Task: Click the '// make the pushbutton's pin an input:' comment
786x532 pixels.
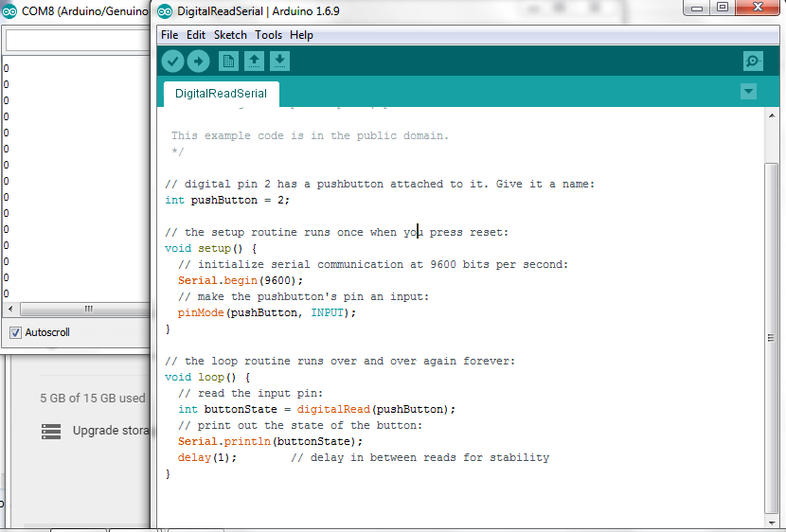Action: (303, 297)
